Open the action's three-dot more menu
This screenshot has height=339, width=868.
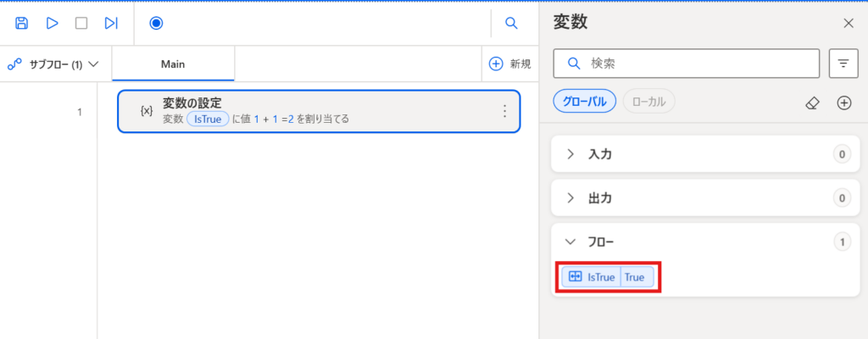point(504,111)
